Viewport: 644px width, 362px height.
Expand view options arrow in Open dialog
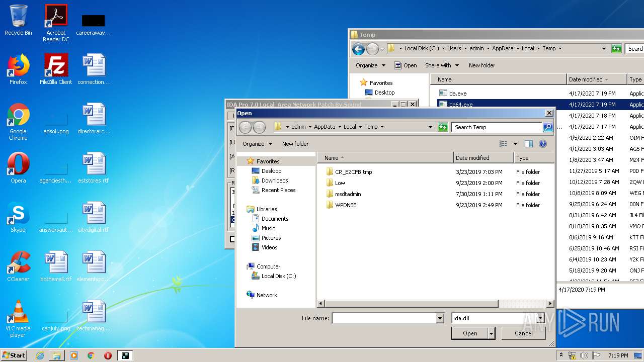click(515, 144)
